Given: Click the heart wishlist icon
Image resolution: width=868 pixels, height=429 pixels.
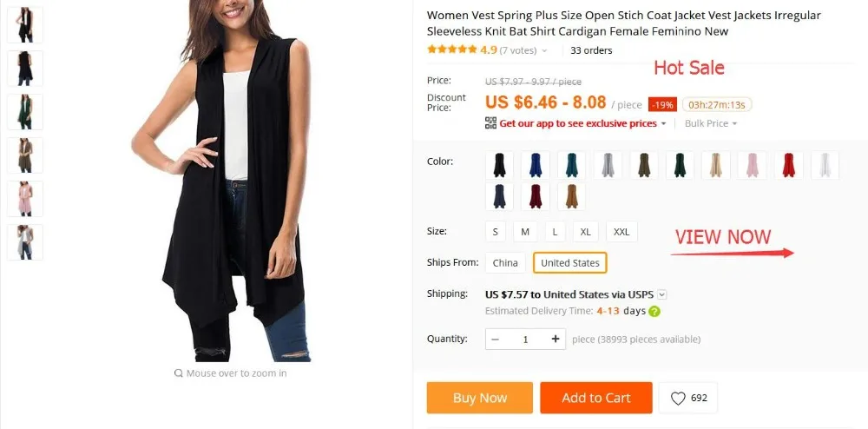Looking at the screenshot, I should click(x=678, y=398).
